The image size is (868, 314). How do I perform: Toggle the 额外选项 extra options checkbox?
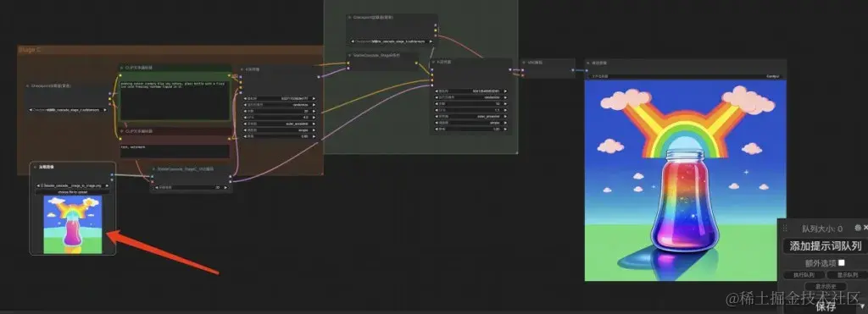842,262
